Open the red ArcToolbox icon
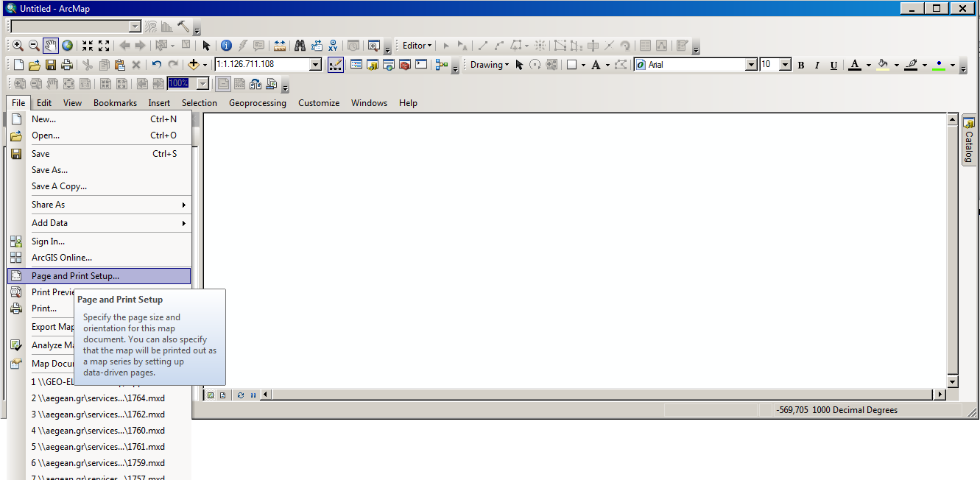 click(405, 65)
